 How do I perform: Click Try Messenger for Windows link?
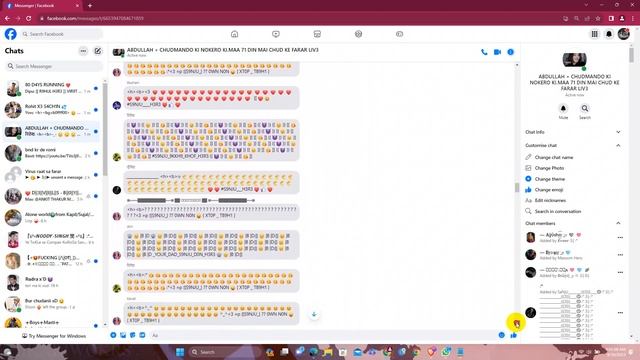pyautogui.click(x=54, y=336)
